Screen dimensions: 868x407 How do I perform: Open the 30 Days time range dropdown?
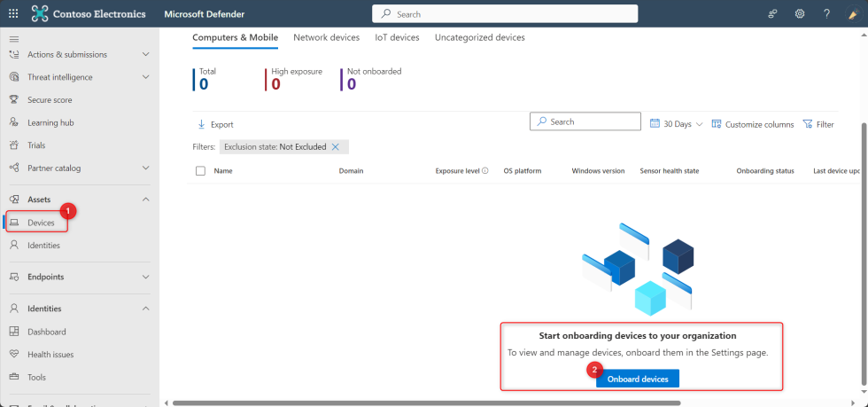pos(677,124)
